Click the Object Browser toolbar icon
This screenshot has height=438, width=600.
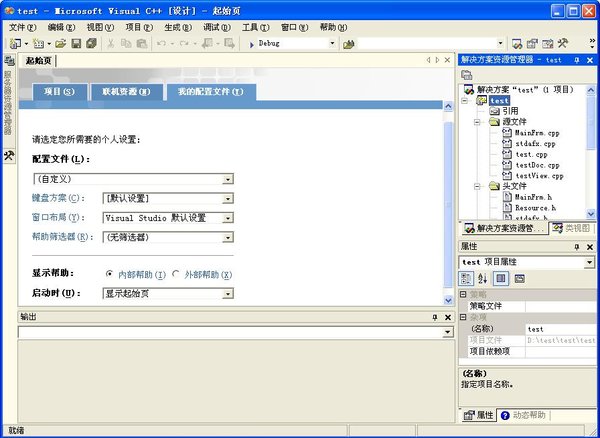548,44
